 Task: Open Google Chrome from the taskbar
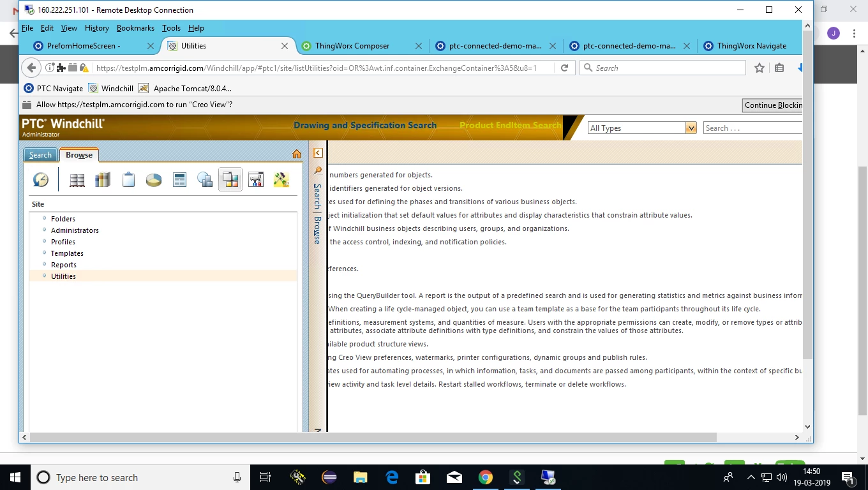[486, 477]
